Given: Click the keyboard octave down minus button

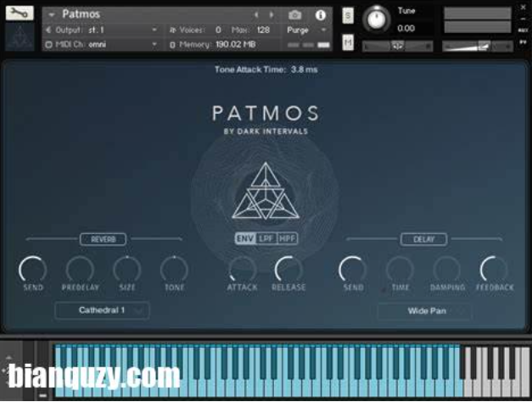Looking at the screenshot, I should point(42,395).
